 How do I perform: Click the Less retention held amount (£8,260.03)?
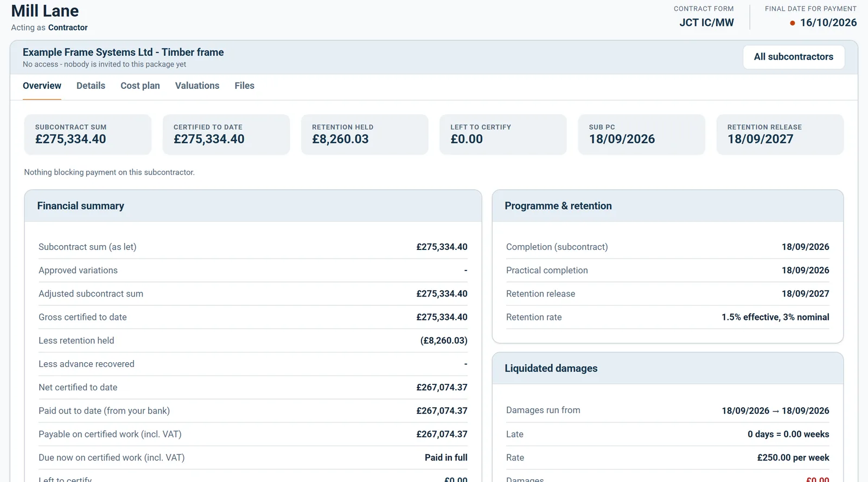444,340
